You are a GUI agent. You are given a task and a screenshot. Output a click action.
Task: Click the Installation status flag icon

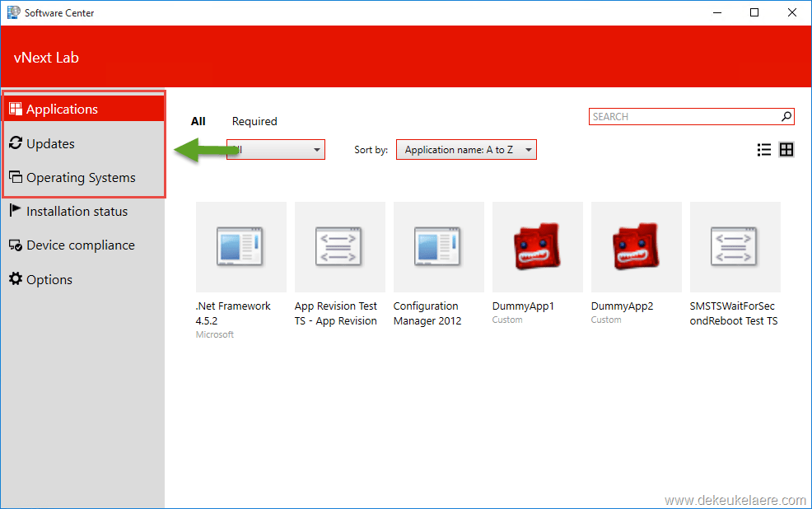coord(15,211)
